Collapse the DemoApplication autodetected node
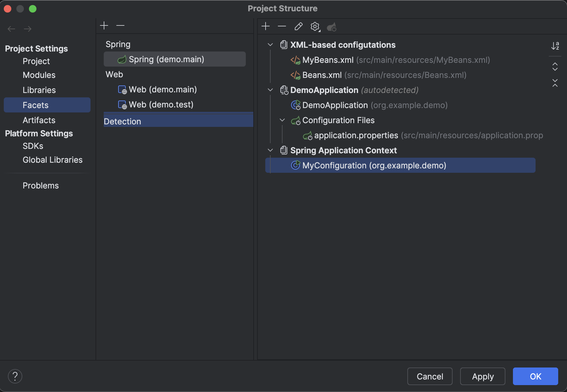This screenshot has height=392, width=567. pos(270,90)
